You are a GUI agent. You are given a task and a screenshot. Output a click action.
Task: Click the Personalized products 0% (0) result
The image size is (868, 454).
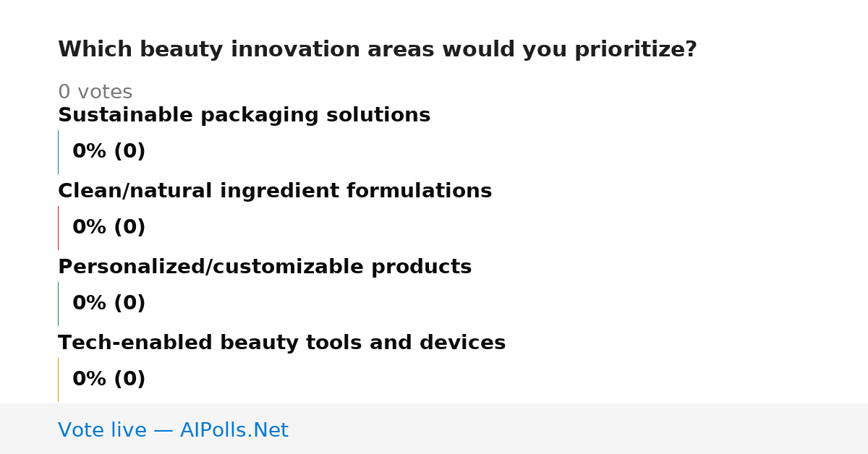pos(109,304)
